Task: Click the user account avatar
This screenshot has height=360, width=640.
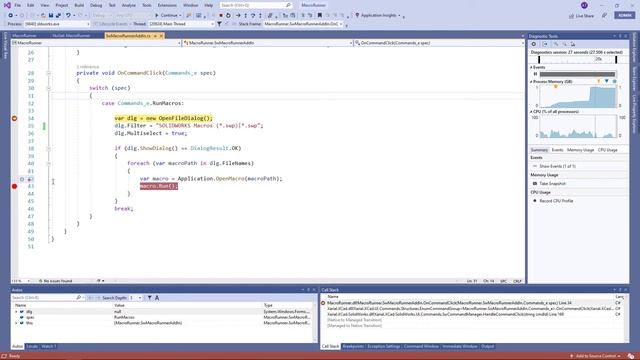Action: (584, 5)
